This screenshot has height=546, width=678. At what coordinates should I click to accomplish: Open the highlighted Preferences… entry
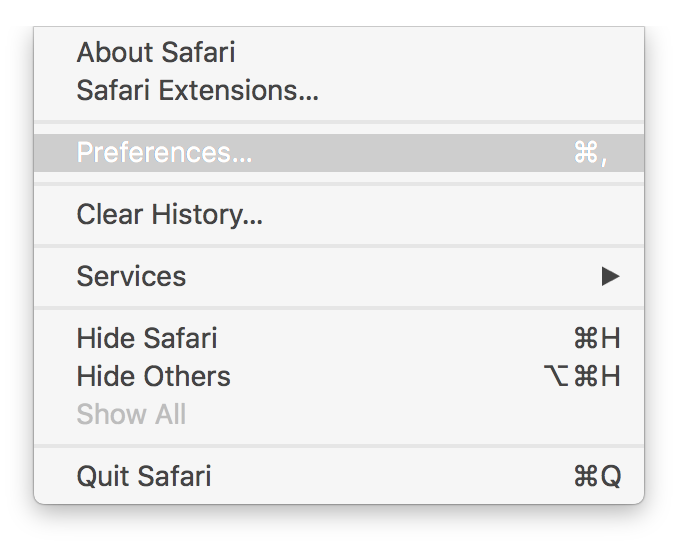click(x=164, y=153)
